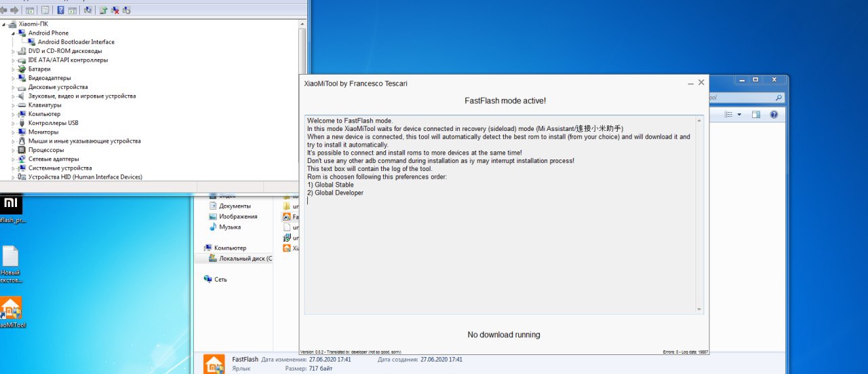
Task: Click Explorer help question mark icon
Action: (773, 115)
